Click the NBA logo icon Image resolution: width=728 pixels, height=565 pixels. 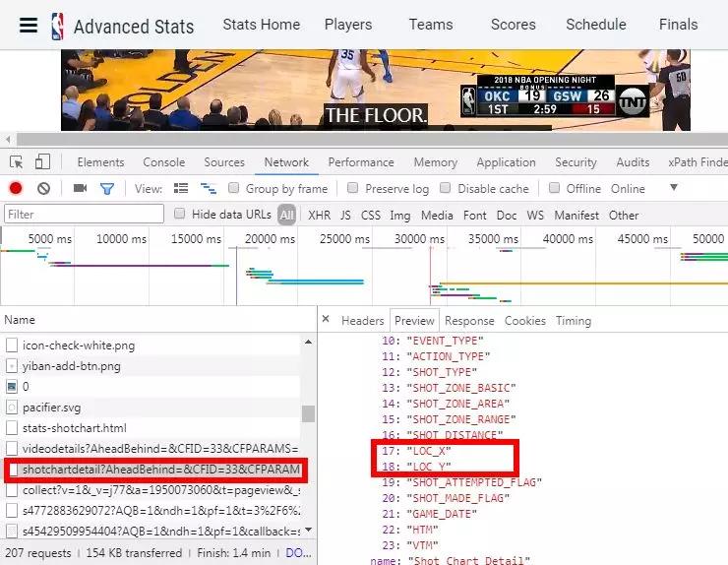pyautogui.click(x=58, y=26)
